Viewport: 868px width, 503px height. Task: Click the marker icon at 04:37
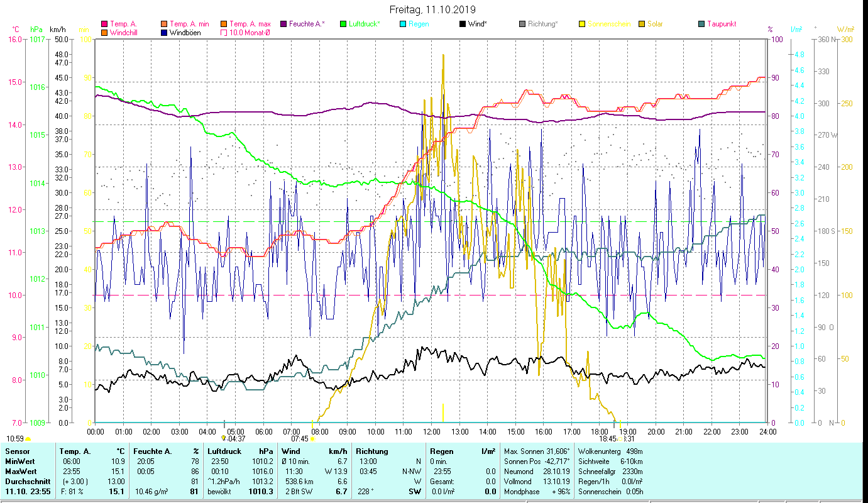(224, 438)
